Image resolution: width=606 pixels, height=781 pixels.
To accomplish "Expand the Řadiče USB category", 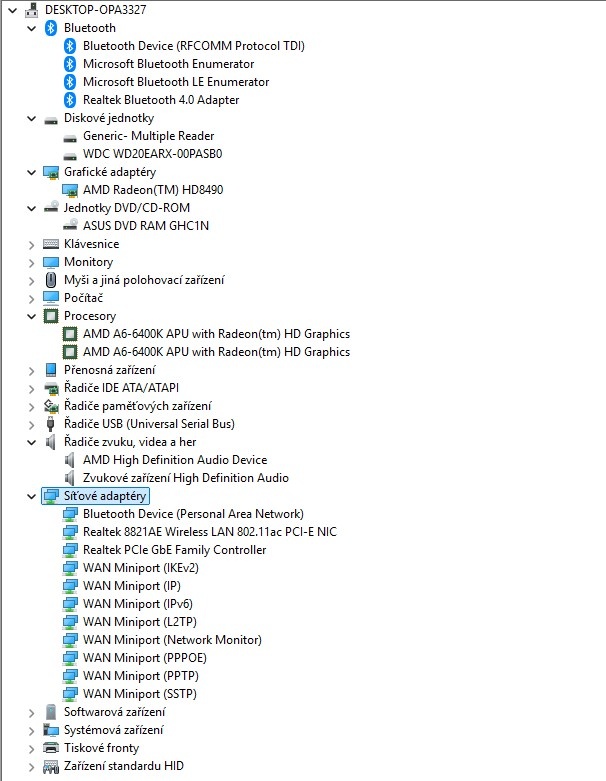I will click(31, 424).
